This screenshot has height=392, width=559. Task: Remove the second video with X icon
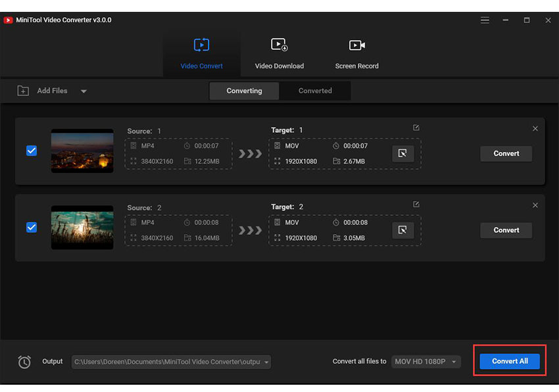tap(535, 206)
